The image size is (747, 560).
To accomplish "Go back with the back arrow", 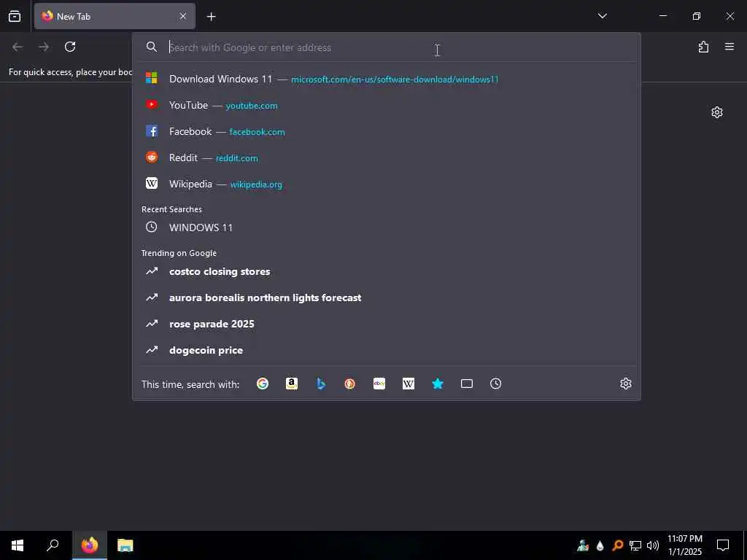I will (x=18, y=47).
